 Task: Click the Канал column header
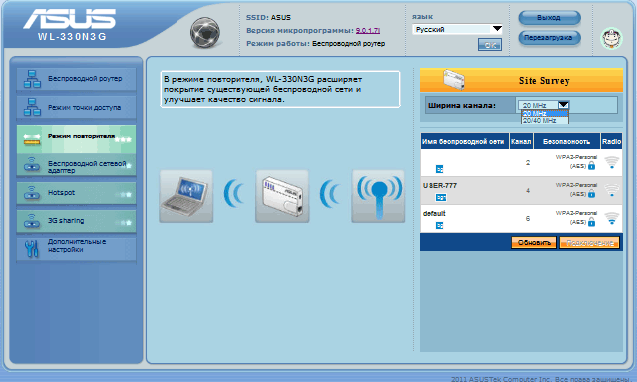point(521,141)
